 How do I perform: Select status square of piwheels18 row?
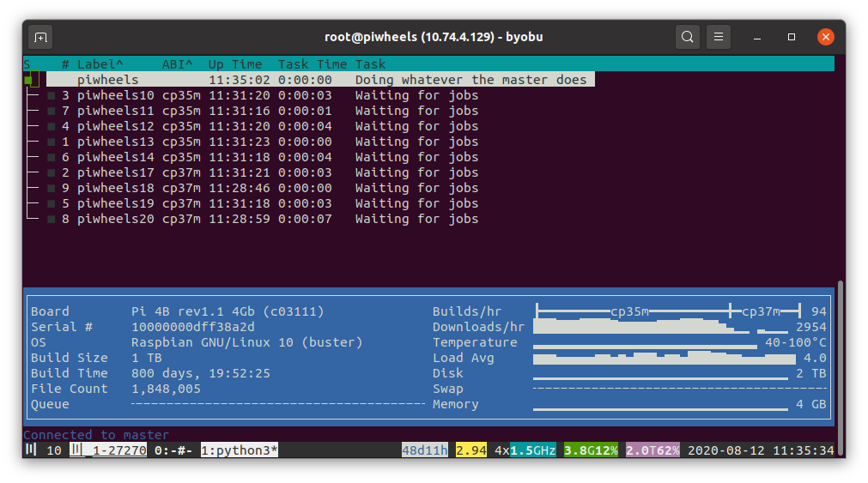(51, 189)
